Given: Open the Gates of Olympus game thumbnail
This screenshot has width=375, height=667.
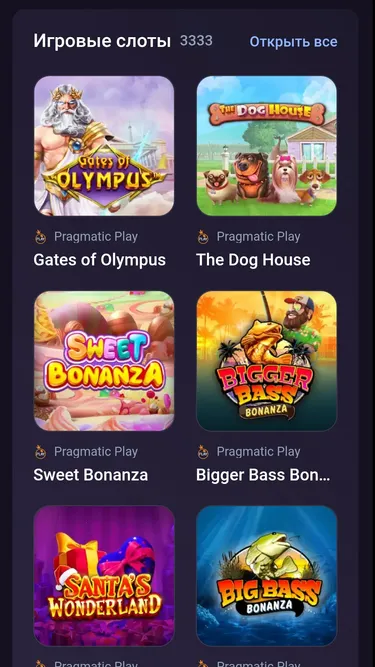Looking at the screenshot, I should (104, 146).
